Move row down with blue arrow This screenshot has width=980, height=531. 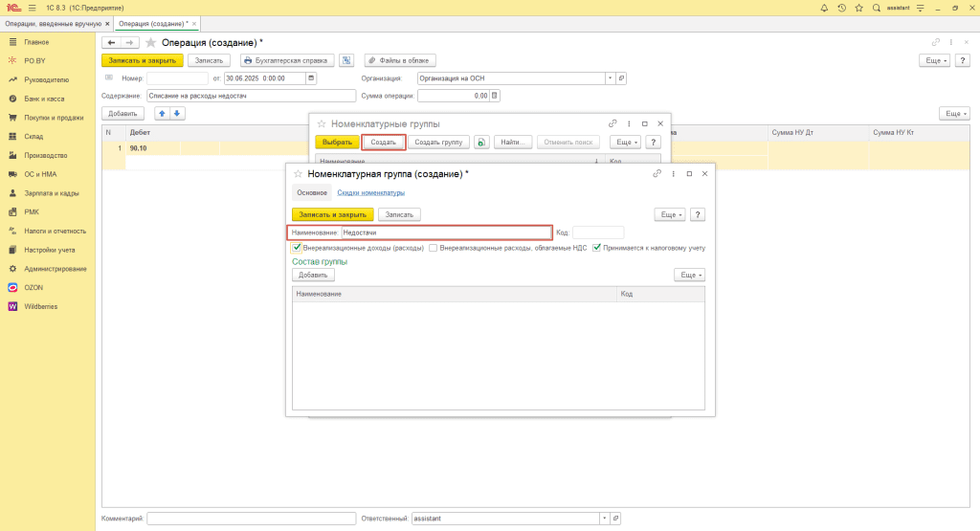click(177, 113)
